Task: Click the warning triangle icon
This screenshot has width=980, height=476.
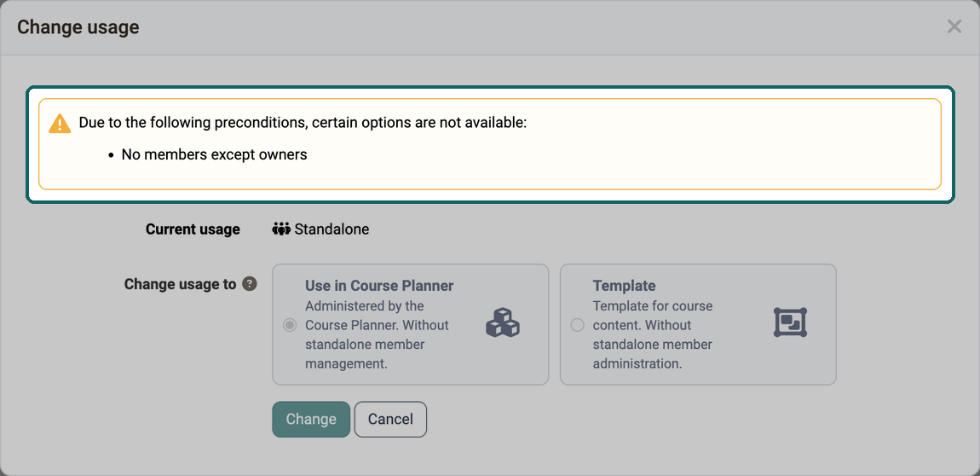Action: click(x=60, y=123)
